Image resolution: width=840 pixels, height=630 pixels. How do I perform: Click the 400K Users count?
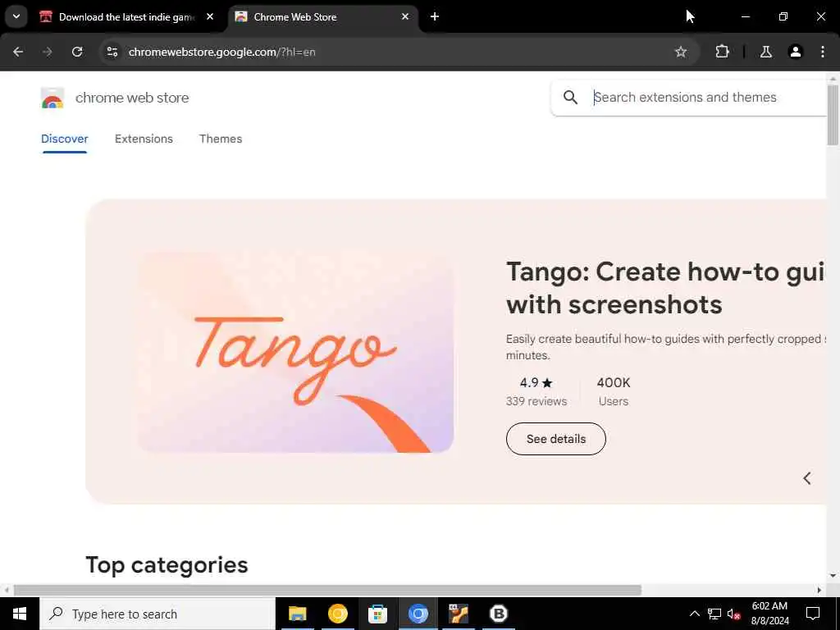pyautogui.click(x=614, y=391)
